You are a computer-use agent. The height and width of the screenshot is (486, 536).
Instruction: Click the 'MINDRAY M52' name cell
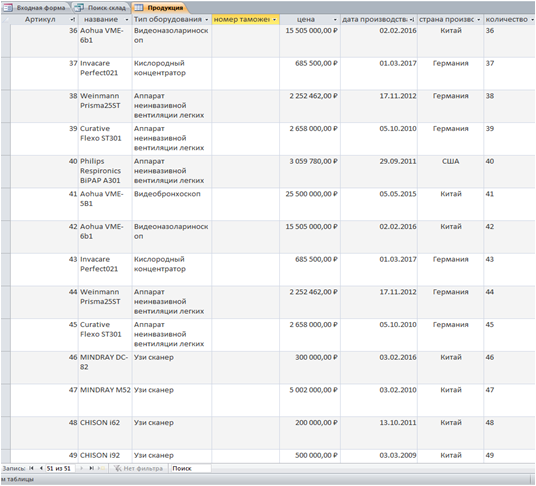pyautogui.click(x=105, y=400)
